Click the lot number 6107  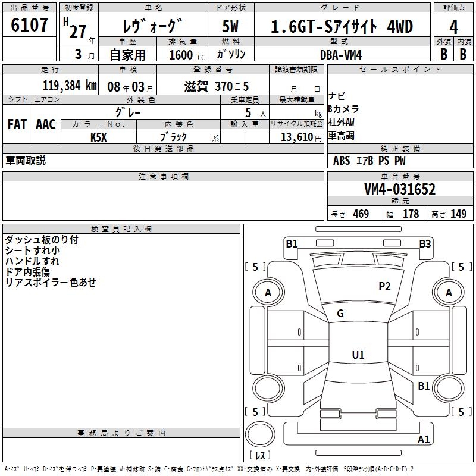click(x=29, y=25)
